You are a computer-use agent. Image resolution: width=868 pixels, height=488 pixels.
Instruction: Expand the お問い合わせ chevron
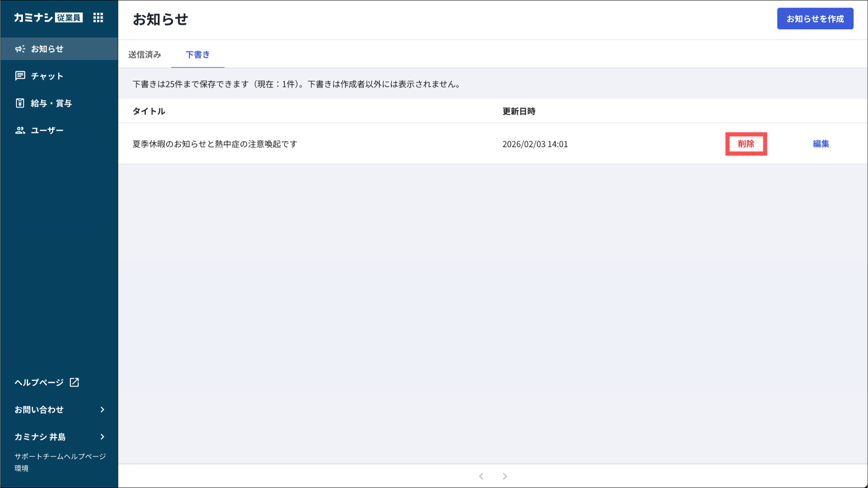click(x=102, y=410)
